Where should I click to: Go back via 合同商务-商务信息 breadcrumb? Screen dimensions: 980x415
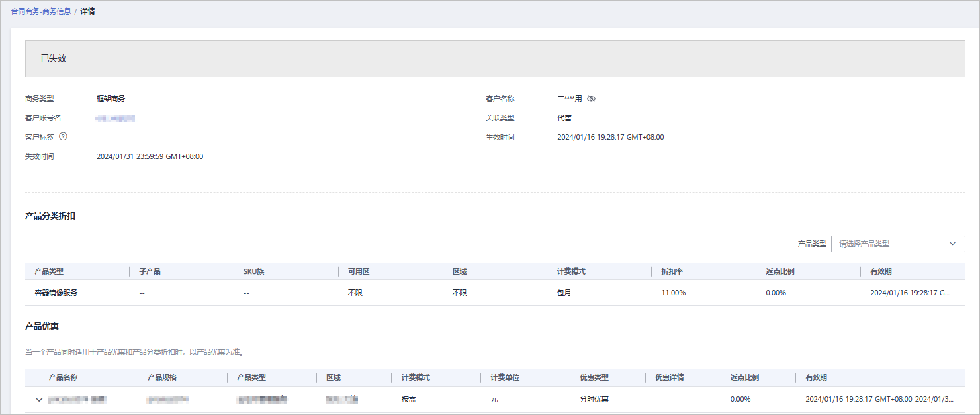[x=41, y=11]
